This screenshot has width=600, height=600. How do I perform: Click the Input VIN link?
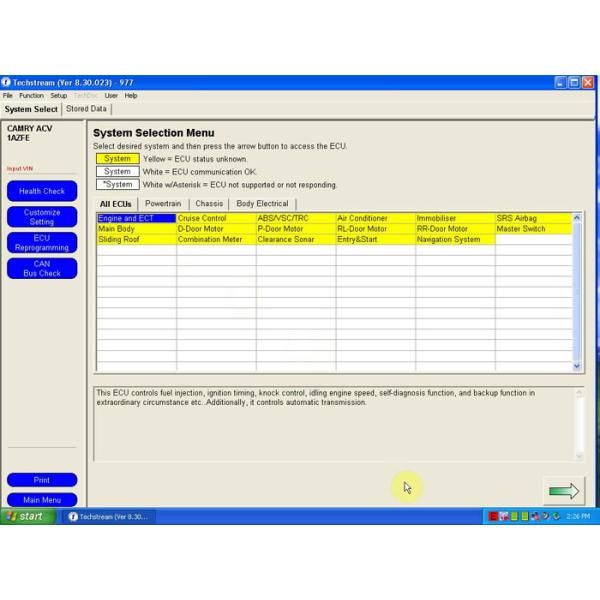click(20, 169)
